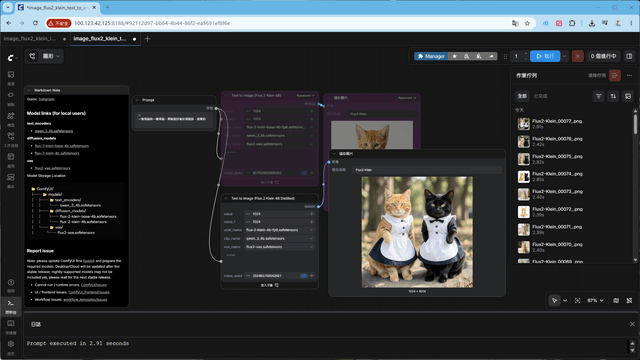Click the Manager button

coord(431,56)
